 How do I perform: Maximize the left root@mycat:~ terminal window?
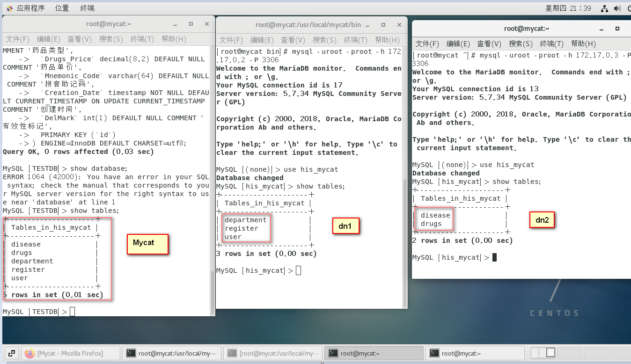[191, 24]
